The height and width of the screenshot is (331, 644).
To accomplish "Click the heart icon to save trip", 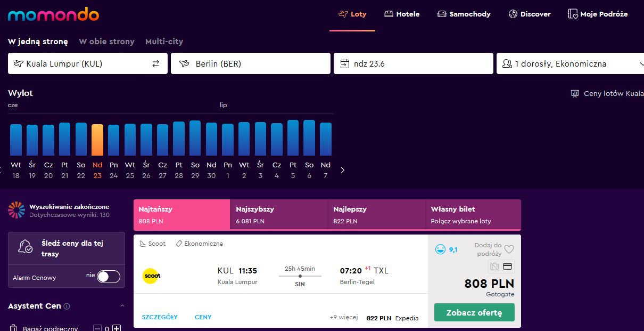I will (x=509, y=249).
